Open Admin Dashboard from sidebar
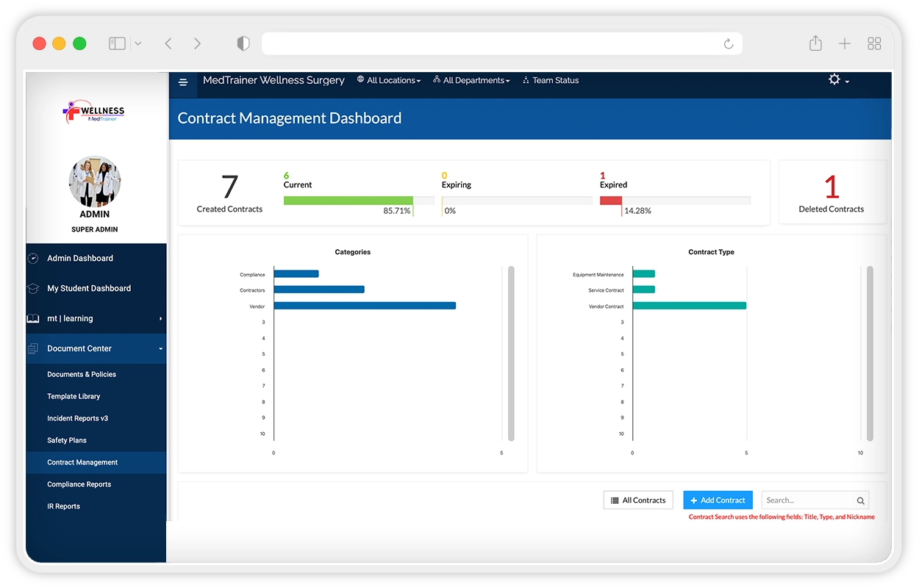Viewport: 919px width, 588px height. pos(80,258)
